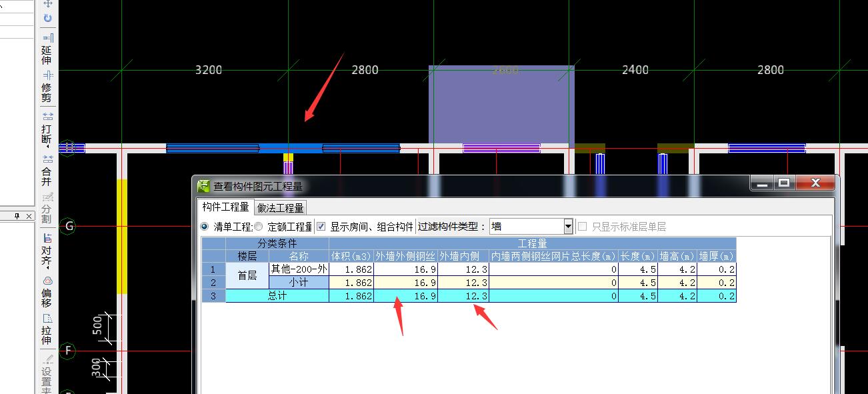Click the 体积(m3) column header
The image size is (868, 394).
tap(351, 256)
